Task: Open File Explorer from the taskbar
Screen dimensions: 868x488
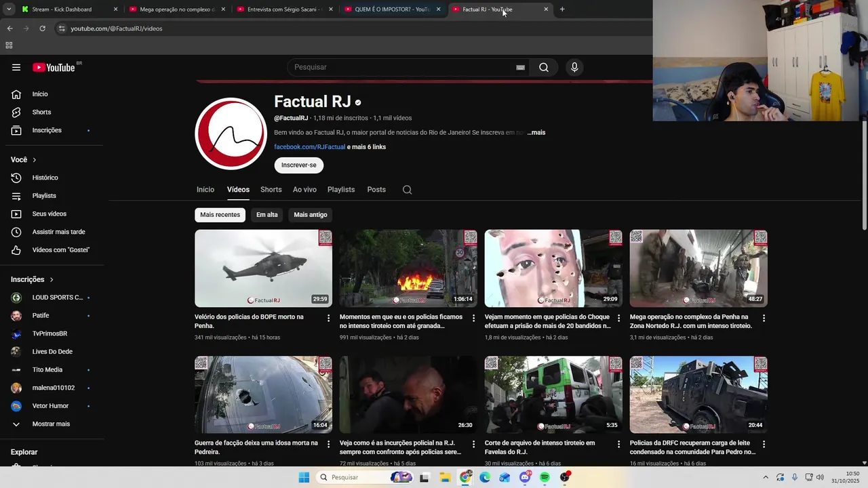Action: click(x=445, y=477)
